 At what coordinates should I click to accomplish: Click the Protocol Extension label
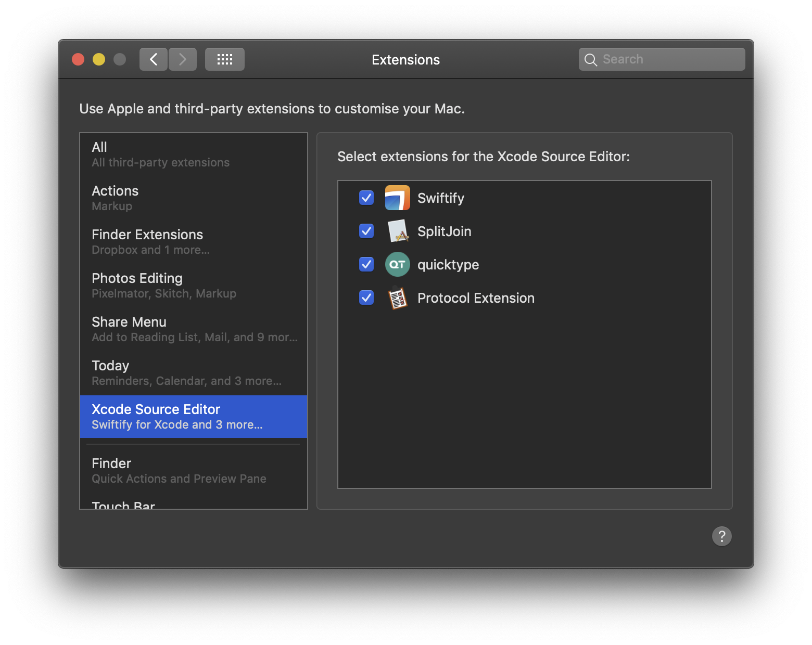point(476,298)
